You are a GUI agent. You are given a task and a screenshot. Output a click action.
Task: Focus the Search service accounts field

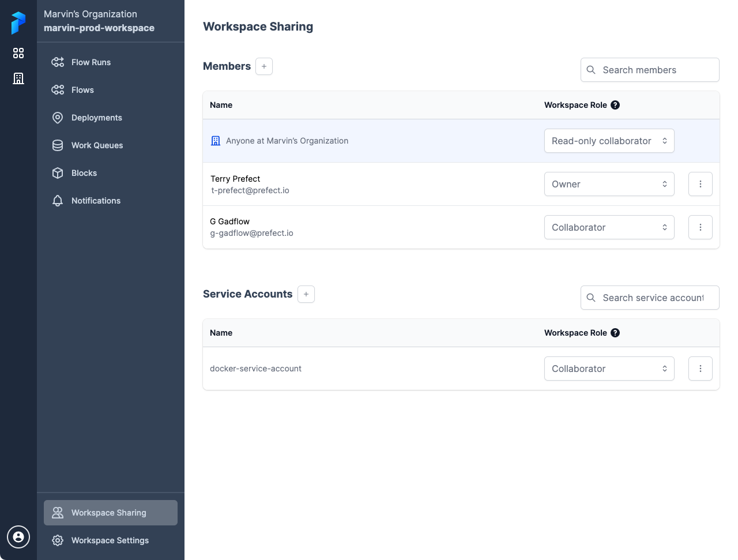tap(650, 298)
